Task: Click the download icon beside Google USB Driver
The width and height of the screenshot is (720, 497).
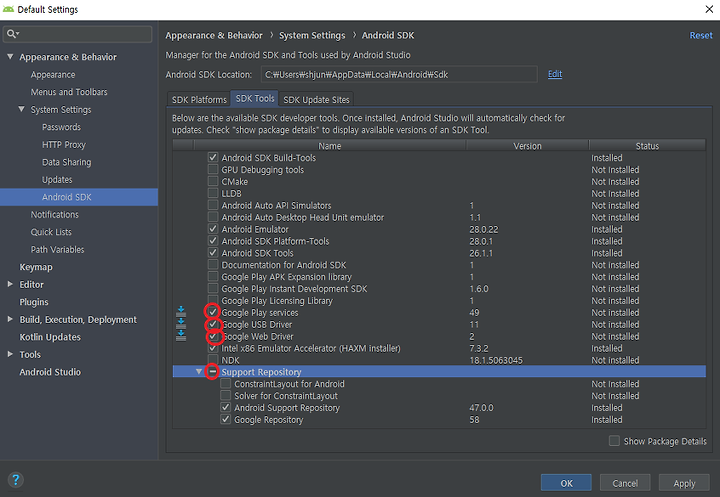Action: click(181, 324)
